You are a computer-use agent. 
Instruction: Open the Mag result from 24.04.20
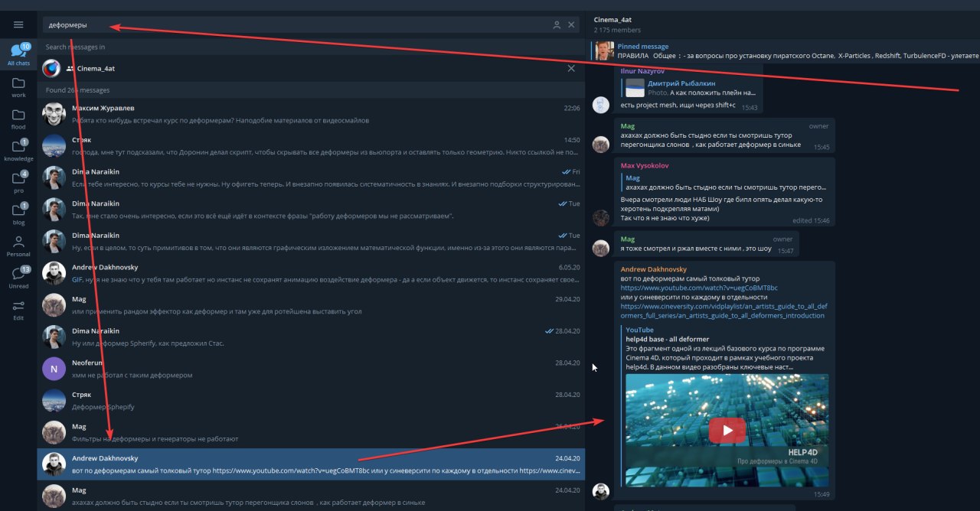tap(311, 496)
